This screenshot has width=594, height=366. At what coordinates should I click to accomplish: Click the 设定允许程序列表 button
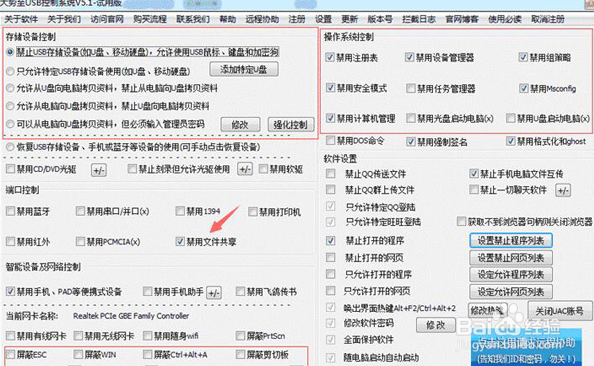[x=511, y=275]
